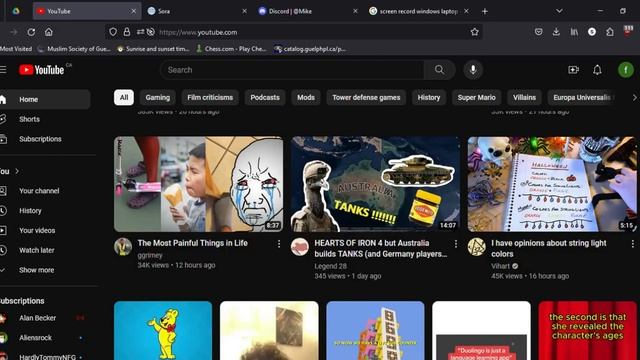Select the Film criticisms chip
Screen dimensions: 640x360
pos(210,98)
